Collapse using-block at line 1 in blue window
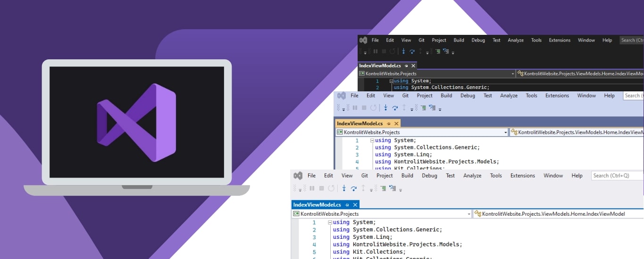This screenshot has height=259, width=644. pos(372,140)
